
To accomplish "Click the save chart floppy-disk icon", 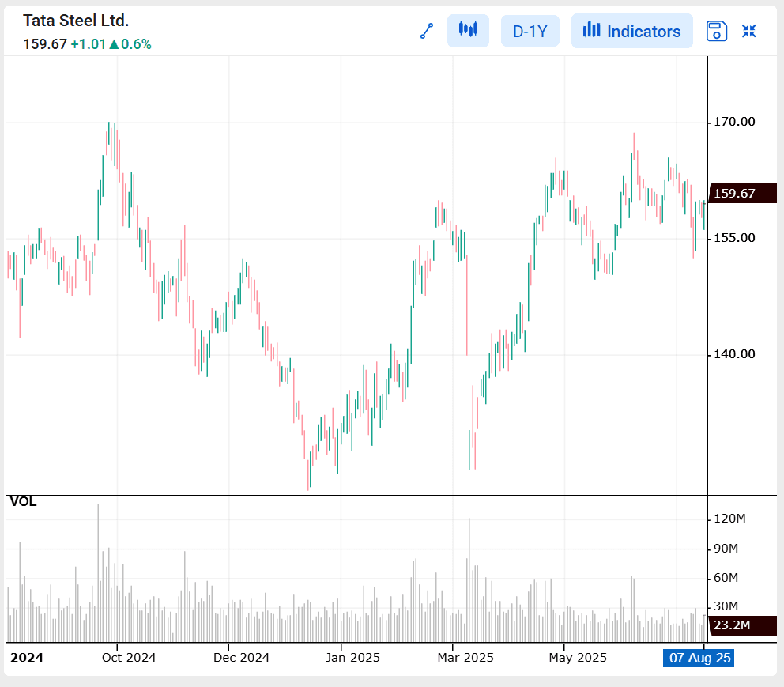I will tap(716, 31).
